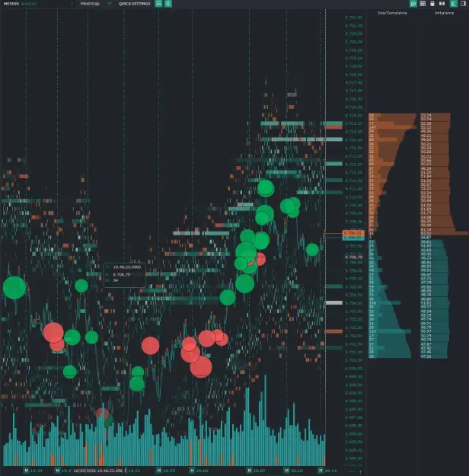Open the Heatmap dropdown
This screenshot has width=469, height=476.
(96, 4)
